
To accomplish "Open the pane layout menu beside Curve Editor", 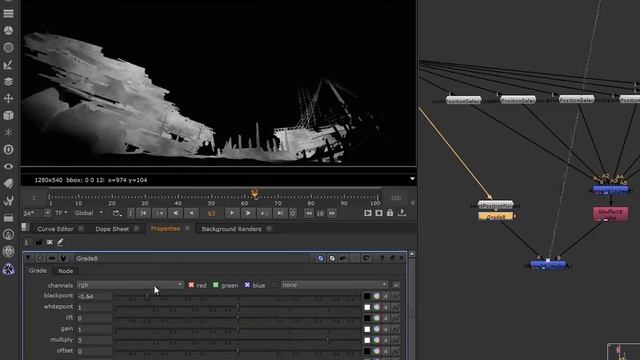I will tap(26, 227).
